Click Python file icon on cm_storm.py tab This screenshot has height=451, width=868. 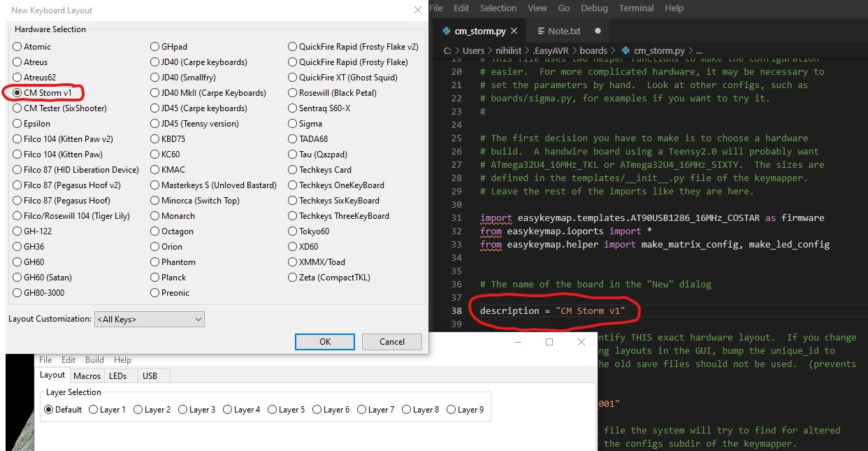tap(446, 31)
